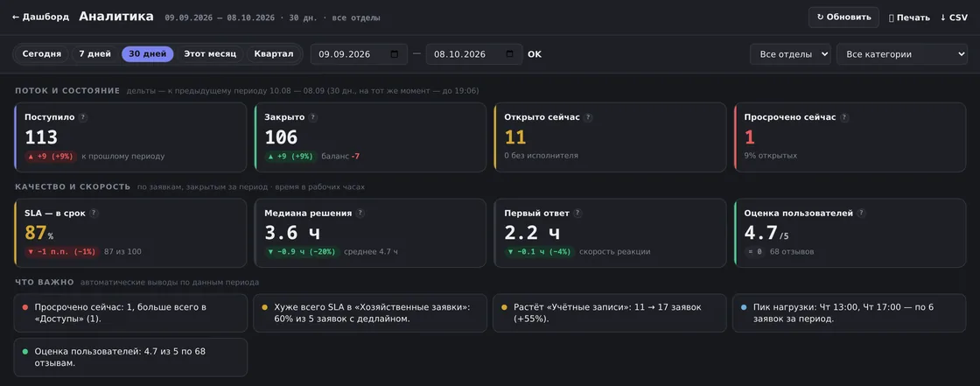Click the −0.9 ч (−20%) delta badge
The width and height of the screenshot is (980, 386).
click(302, 252)
